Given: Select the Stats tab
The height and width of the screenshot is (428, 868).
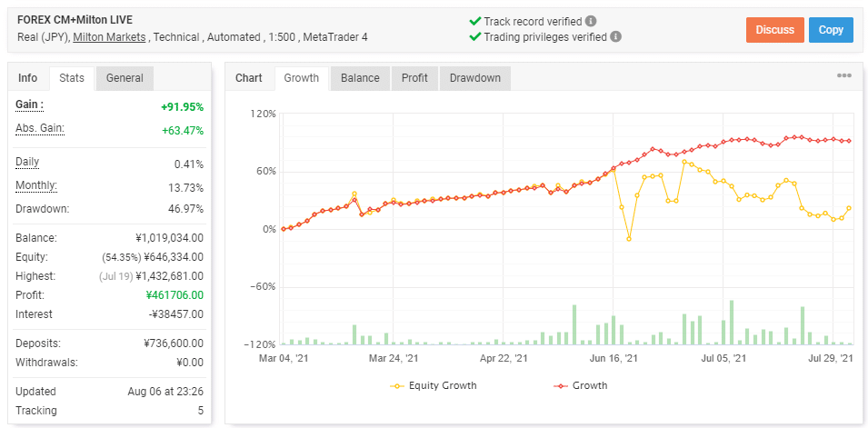Looking at the screenshot, I should (72, 78).
